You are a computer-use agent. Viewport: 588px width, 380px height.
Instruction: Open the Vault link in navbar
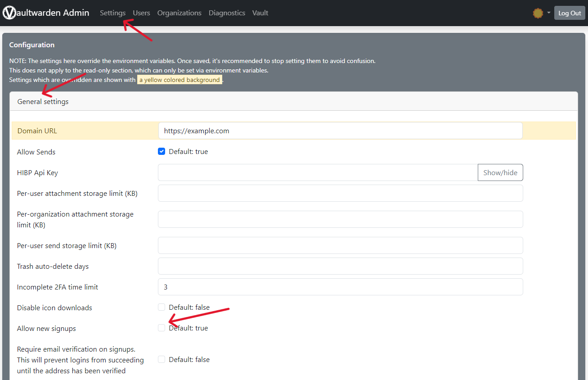pos(260,13)
